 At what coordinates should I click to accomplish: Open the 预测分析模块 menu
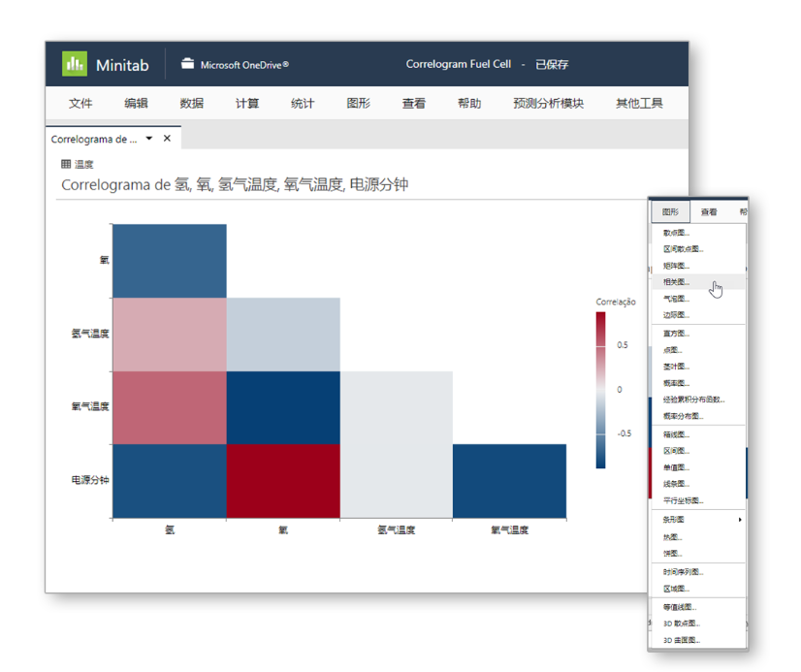point(548,104)
